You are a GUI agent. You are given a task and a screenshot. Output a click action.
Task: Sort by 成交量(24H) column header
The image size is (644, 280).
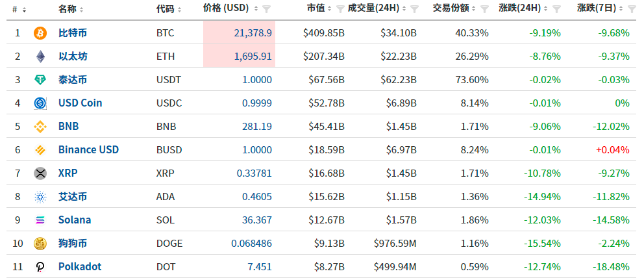coord(377,8)
